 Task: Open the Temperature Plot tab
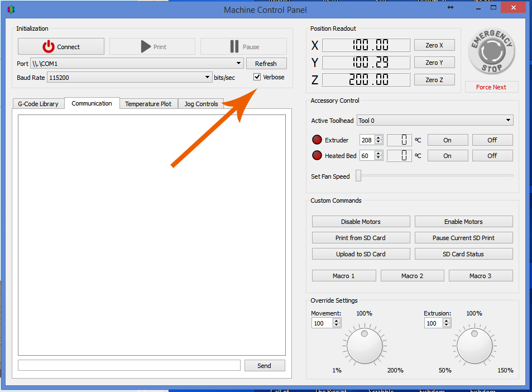click(148, 104)
